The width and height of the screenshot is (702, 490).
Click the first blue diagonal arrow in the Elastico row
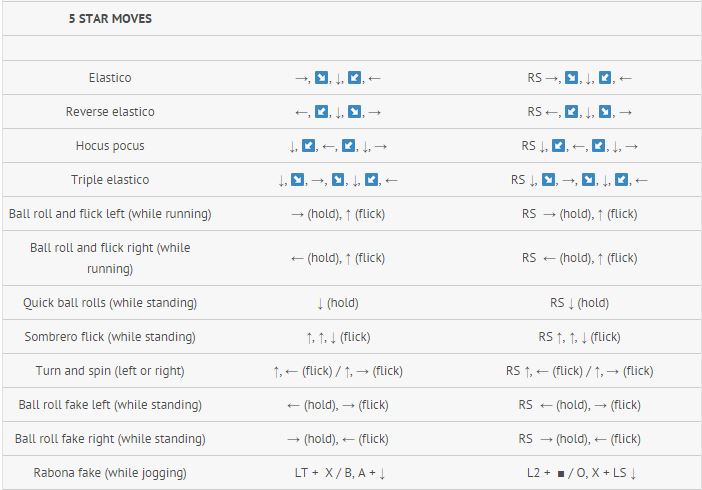(x=321, y=77)
